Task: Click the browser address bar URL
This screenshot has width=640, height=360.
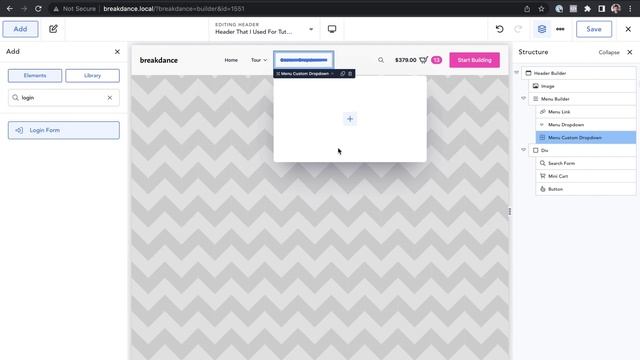Action: [174, 9]
